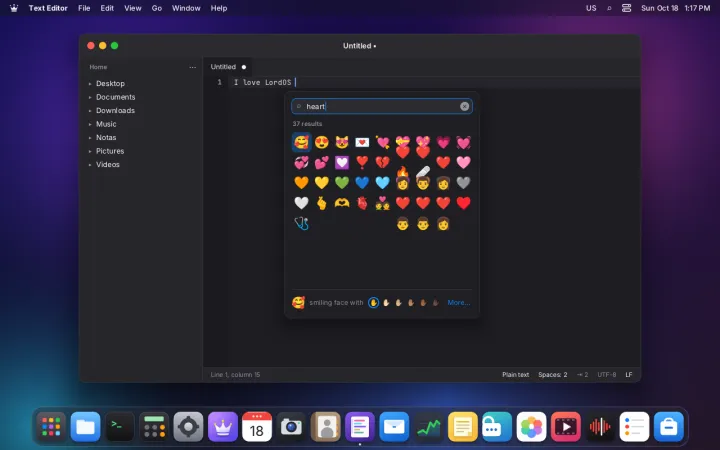Pick the heart-eyes cat emoji

pyautogui.click(x=342, y=142)
